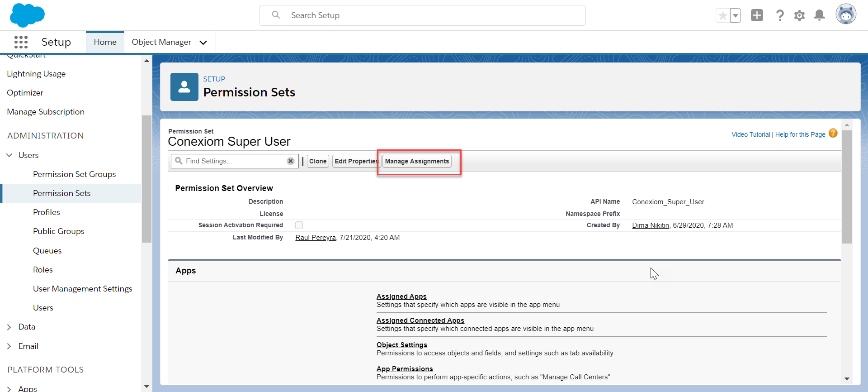The width and height of the screenshot is (868, 392).
Task: Click the favorites star icon
Action: tap(722, 16)
